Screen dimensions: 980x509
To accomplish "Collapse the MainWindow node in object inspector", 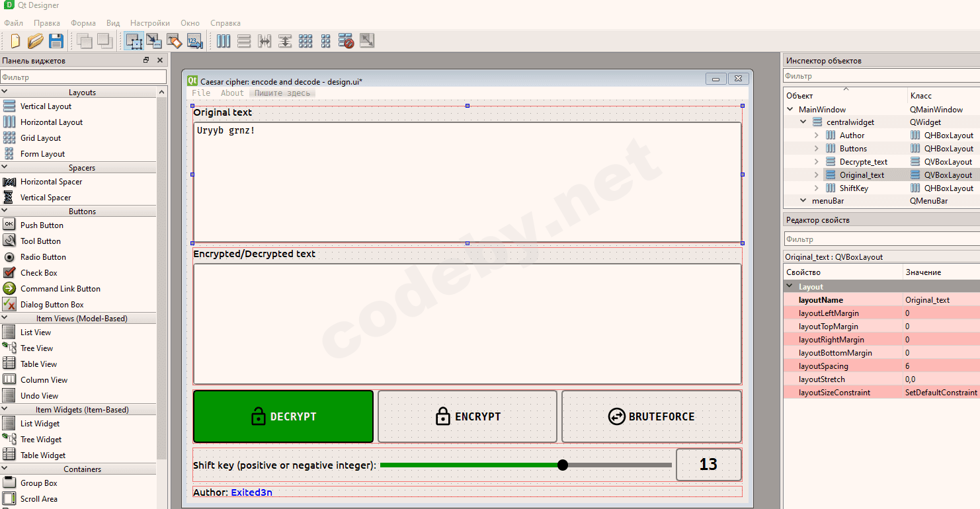I will tap(790, 109).
